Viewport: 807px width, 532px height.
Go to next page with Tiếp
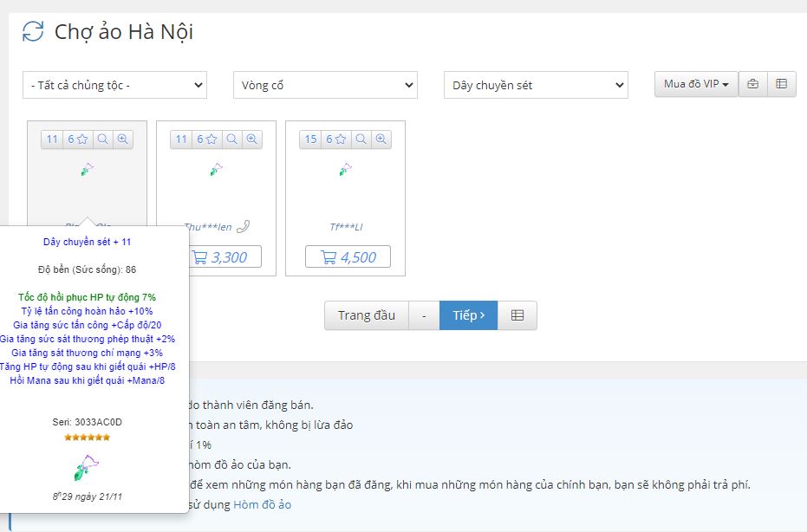pyautogui.click(x=468, y=315)
